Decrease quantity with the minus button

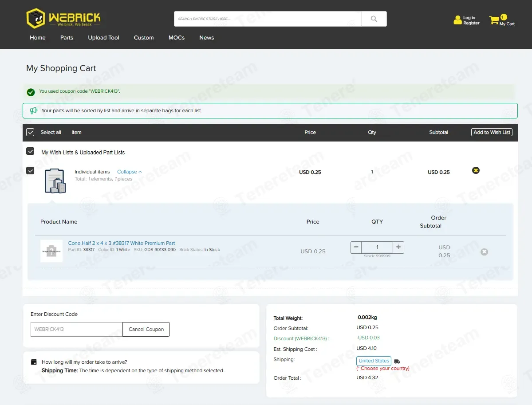click(x=356, y=247)
